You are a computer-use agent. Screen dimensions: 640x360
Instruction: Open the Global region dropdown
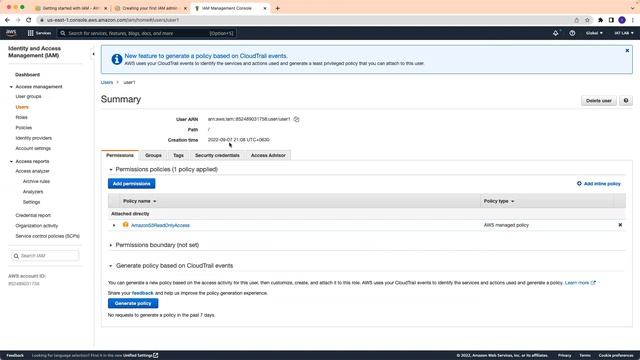594,33
